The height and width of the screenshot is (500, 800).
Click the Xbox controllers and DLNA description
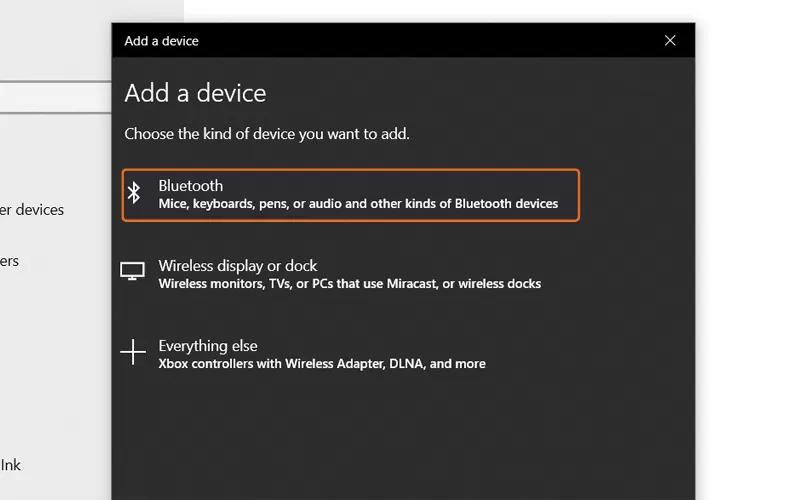tap(321, 364)
